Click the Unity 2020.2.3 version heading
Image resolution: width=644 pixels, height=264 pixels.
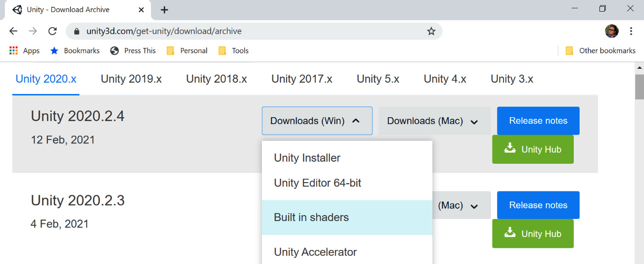[77, 201]
